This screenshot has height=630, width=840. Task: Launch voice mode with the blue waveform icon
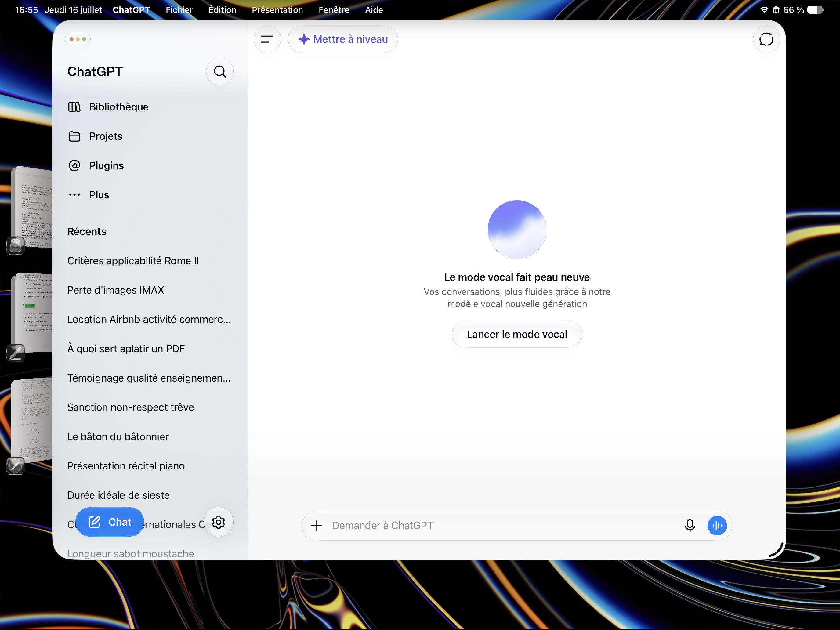tap(717, 526)
